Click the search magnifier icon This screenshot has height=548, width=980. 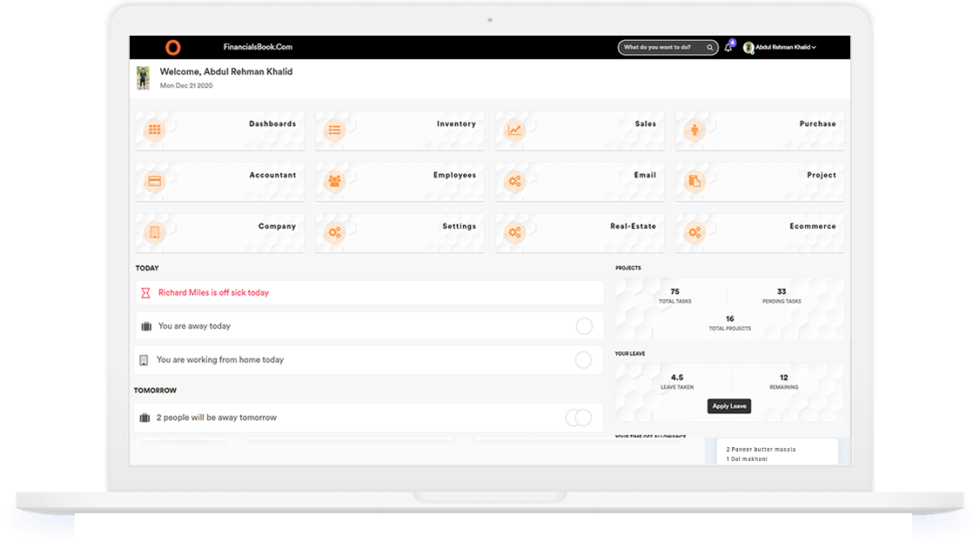pos(710,48)
